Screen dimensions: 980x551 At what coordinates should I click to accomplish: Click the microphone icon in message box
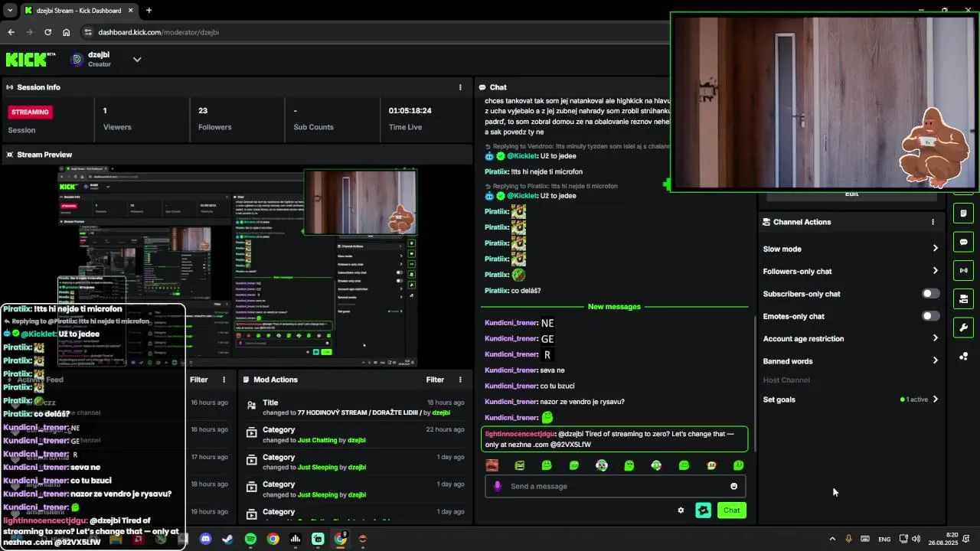[498, 486]
